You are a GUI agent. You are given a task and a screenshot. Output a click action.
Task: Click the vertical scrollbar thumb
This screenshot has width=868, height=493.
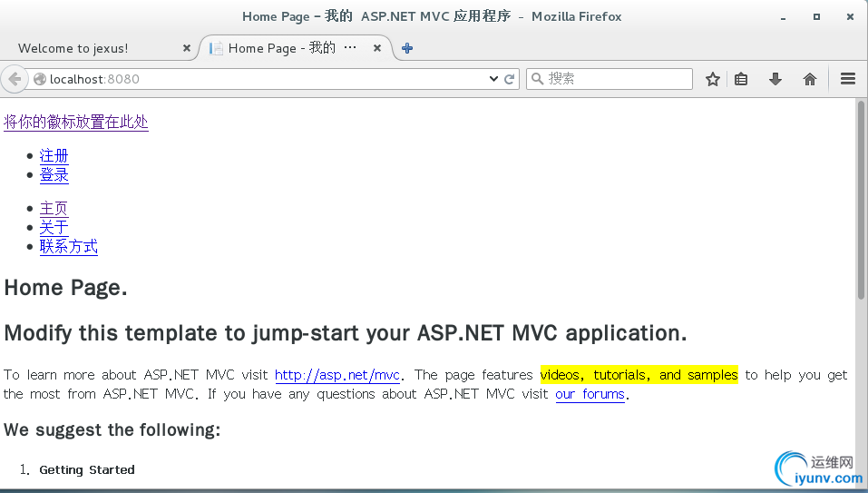861,200
